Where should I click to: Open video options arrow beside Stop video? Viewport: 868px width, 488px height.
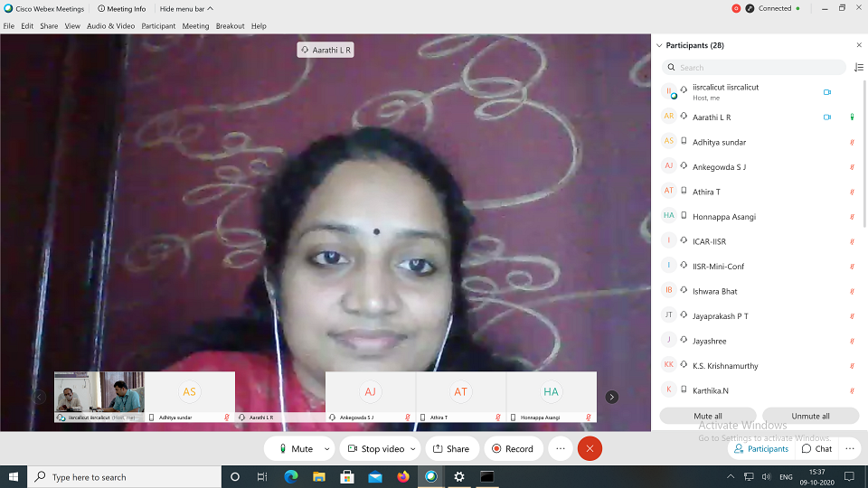[x=413, y=448]
